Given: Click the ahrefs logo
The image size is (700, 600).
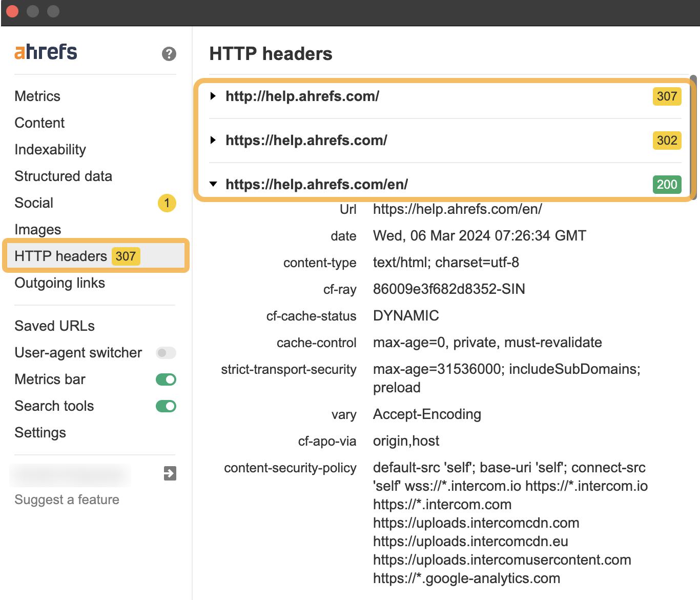Looking at the screenshot, I should 46,51.
